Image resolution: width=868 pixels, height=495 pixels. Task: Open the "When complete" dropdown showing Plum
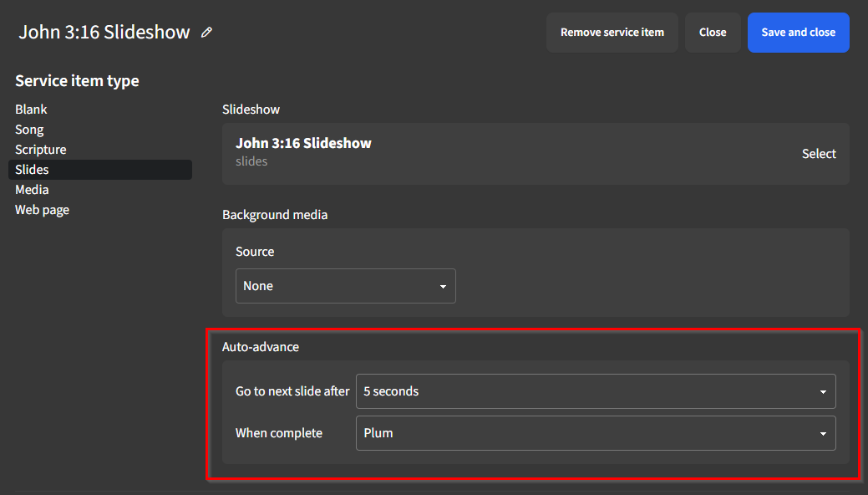click(x=596, y=433)
